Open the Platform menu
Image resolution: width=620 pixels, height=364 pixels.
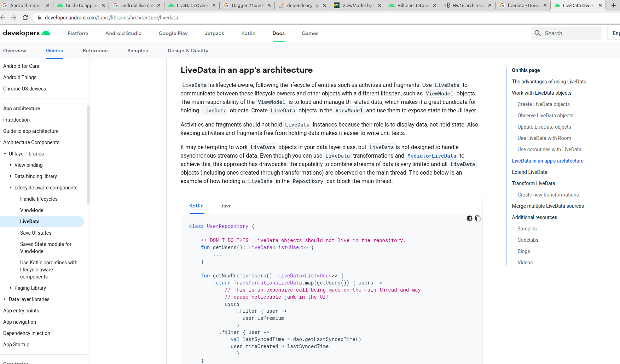78,33
